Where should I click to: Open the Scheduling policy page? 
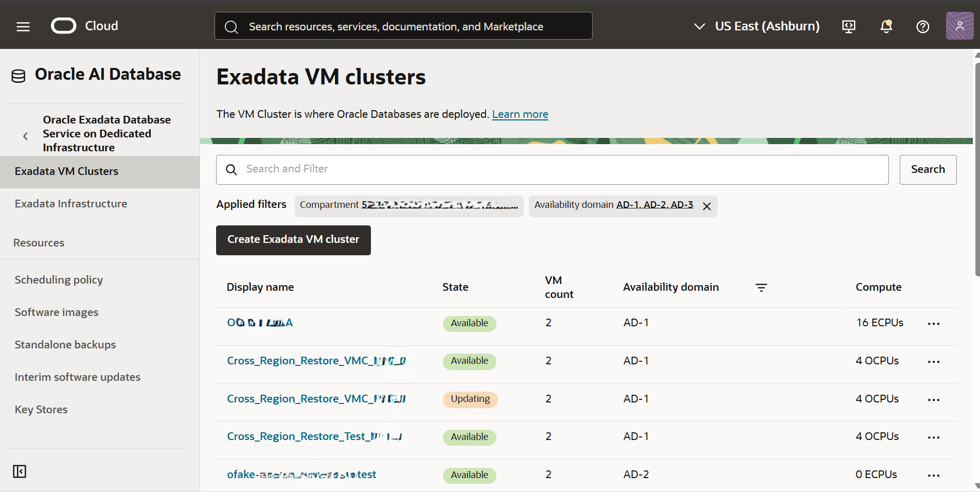pos(59,279)
